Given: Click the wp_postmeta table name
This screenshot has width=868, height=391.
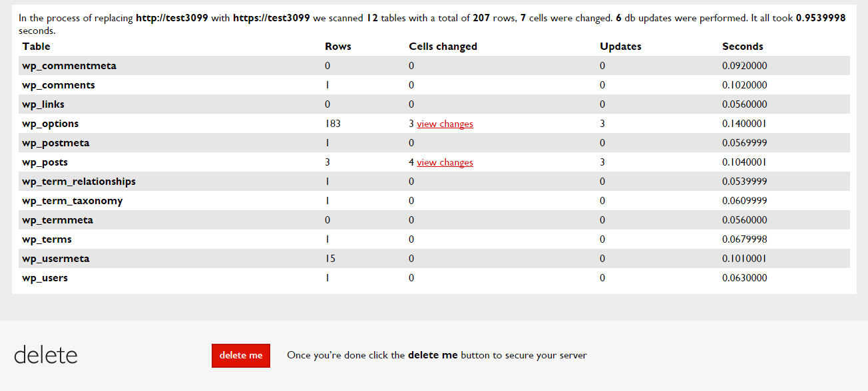Looking at the screenshot, I should (x=56, y=143).
